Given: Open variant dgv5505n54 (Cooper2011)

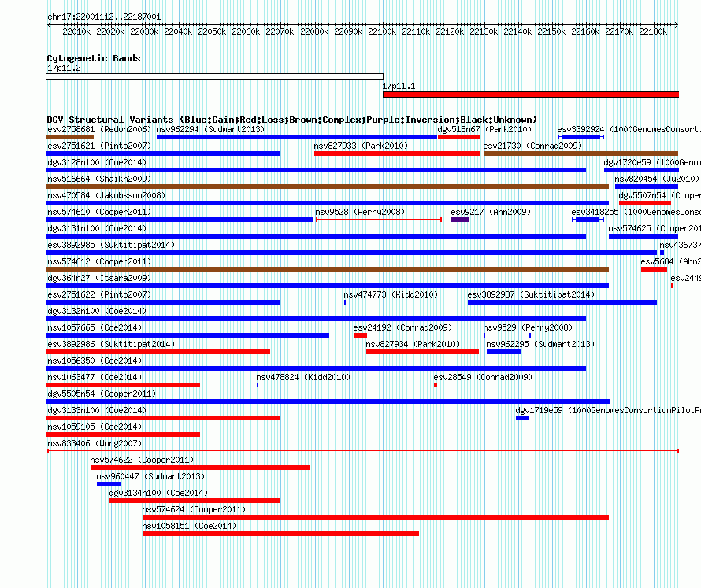Looking at the screenshot, I should tap(102, 394).
